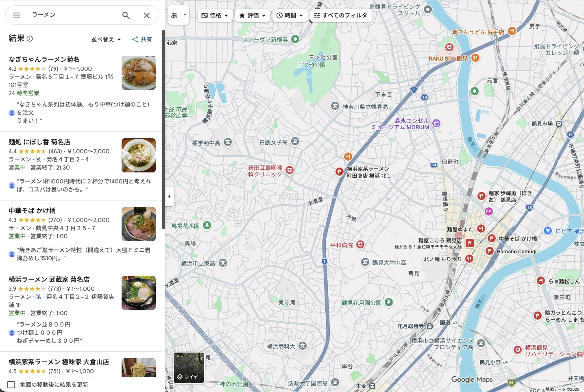Click the 横浜鶴見リハビリテーション病院 pin
Screen dimensions: 584x392
[517, 350]
